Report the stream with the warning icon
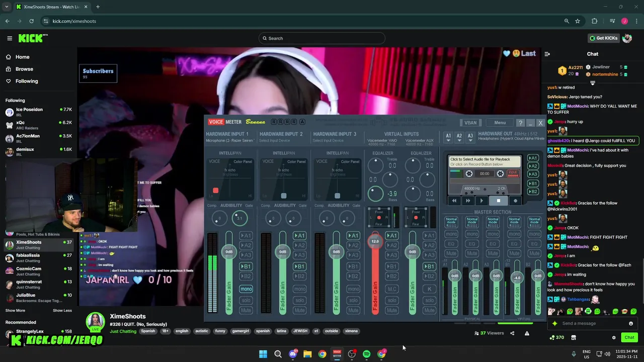 pos(527,333)
